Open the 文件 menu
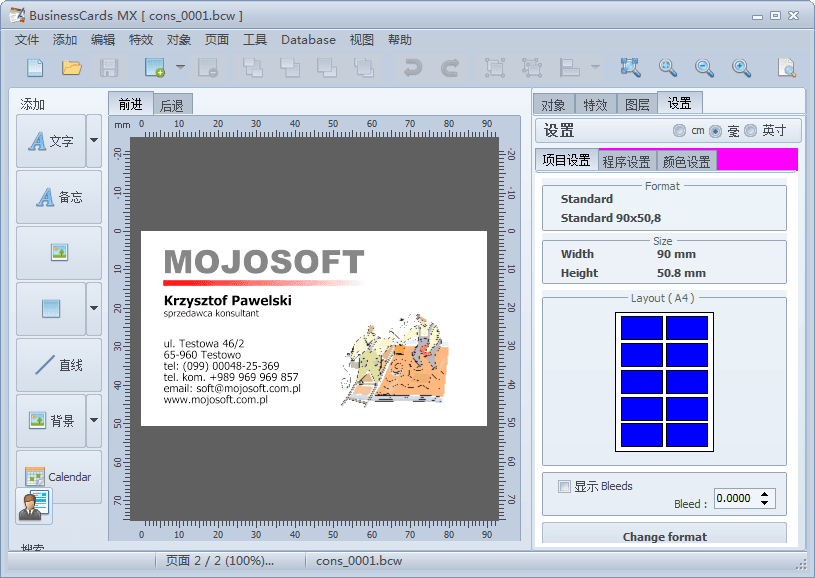815x578 pixels. pyautogui.click(x=27, y=40)
